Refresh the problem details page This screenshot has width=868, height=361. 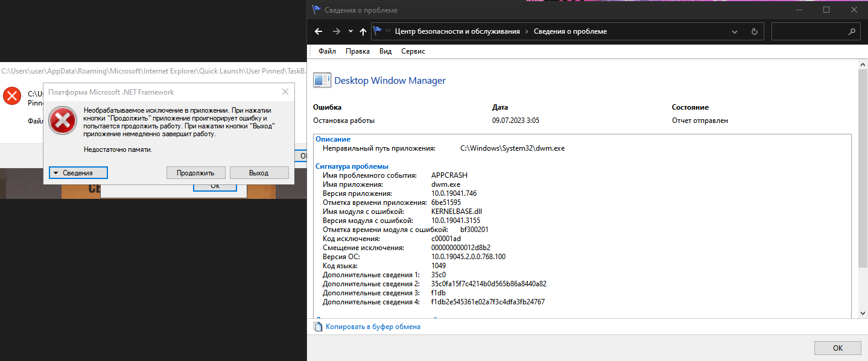coord(754,31)
